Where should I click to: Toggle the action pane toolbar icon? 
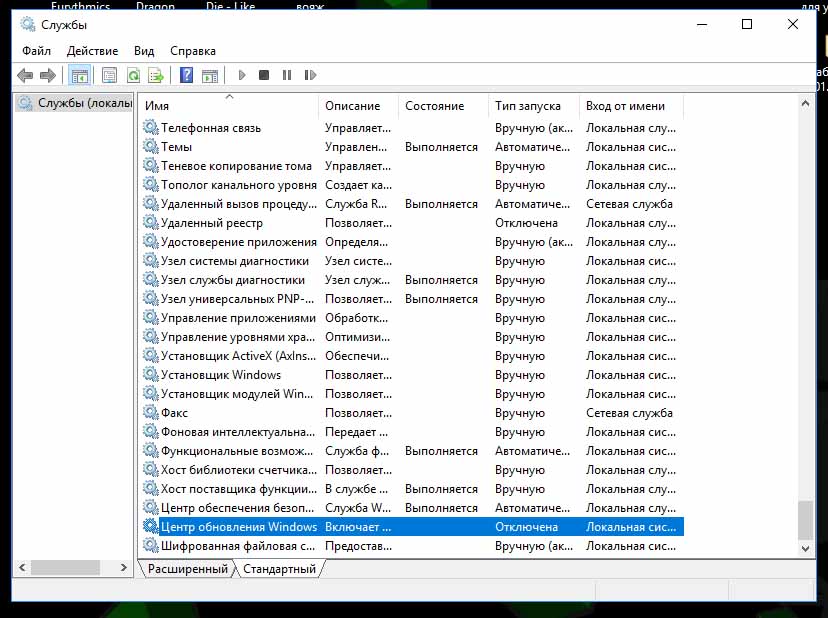click(210, 76)
